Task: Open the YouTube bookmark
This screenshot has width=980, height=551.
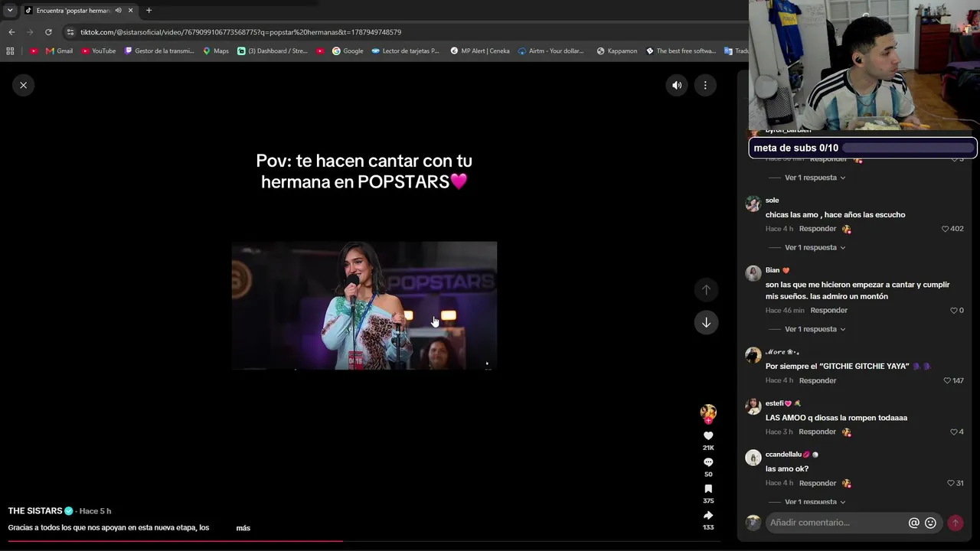Action: pyautogui.click(x=98, y=51)
